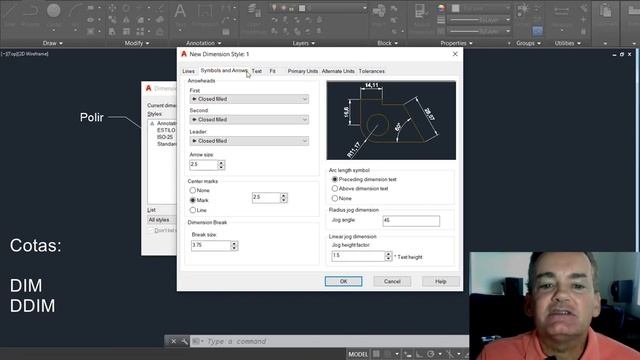Image resolution: width=640 pixels, height=360 pixels.
Task: Click the Arrow size stepper arrows
Action: (221, 165)
